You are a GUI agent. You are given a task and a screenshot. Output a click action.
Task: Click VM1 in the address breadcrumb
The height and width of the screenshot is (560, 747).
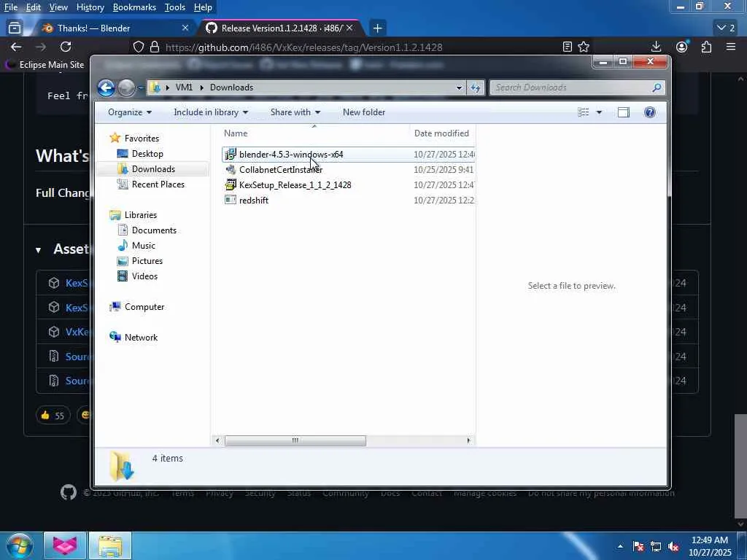click(184, 87)
